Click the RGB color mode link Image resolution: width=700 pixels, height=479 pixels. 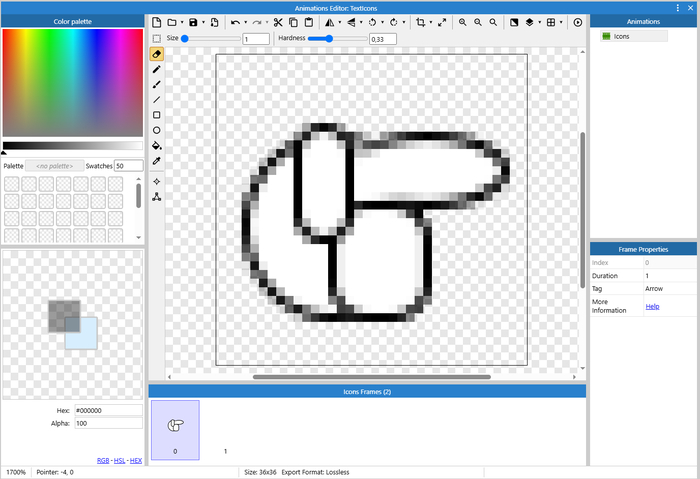tap(103, 460)
